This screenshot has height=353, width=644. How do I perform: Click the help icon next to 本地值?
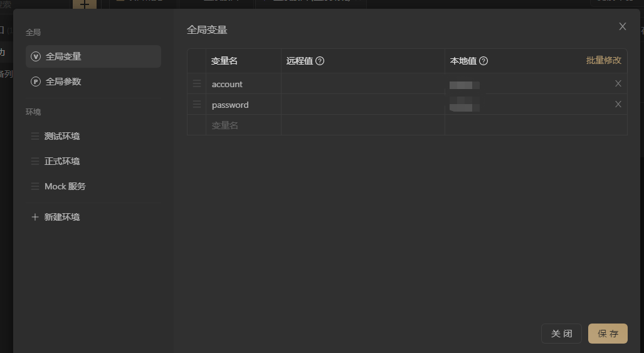point(483,61)
